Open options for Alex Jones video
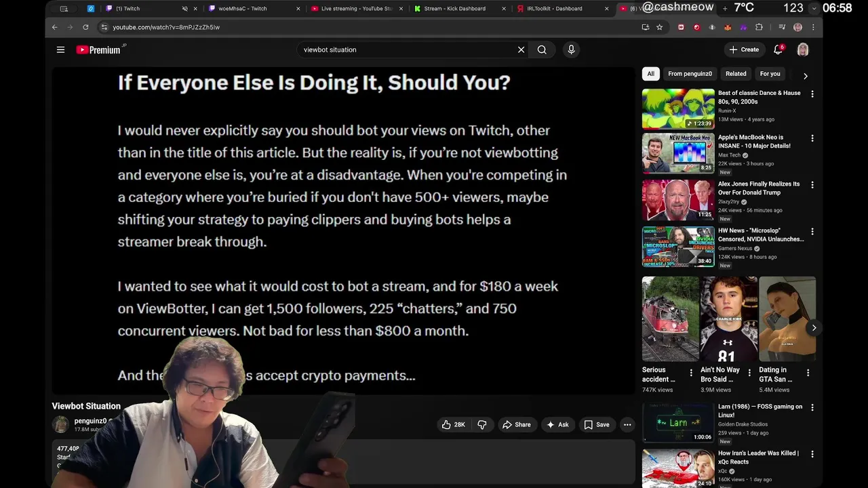This screenshot has height=488, width=868. [812, 184]
